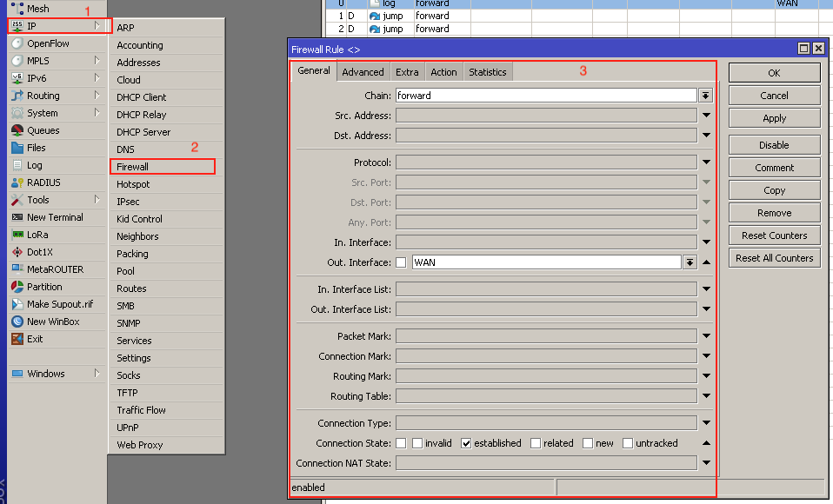
Task: Expand the Protocol field arrow
Action: coord(706,162)
